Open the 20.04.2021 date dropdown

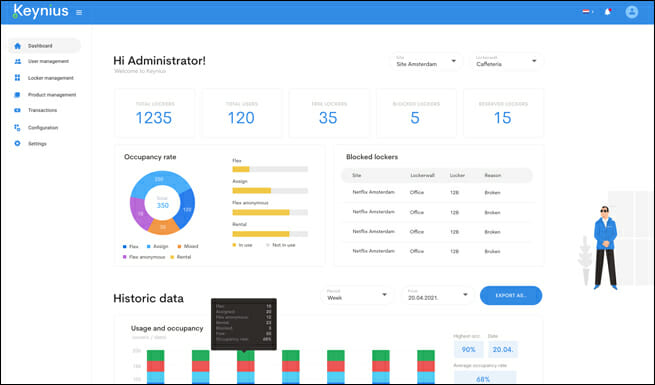[438, 295]
